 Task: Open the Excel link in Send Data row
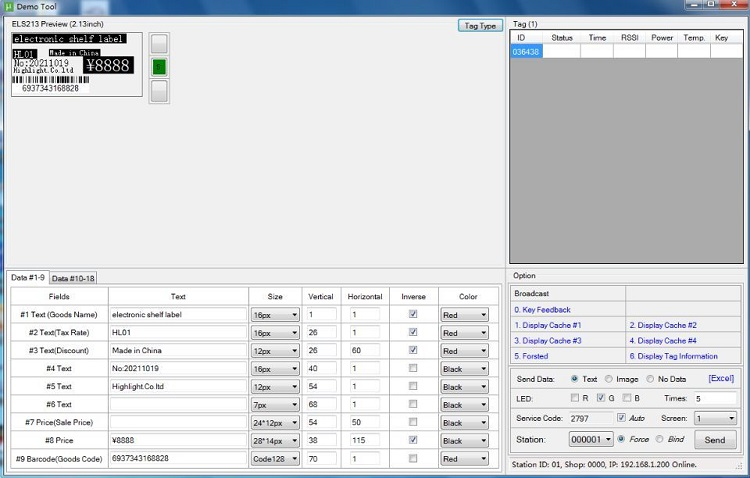pos(721,379)
